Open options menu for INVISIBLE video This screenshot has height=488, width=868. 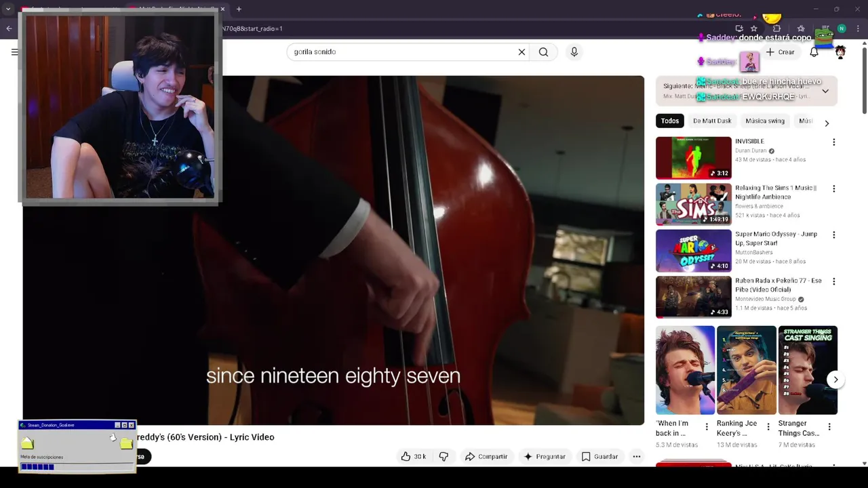pyautogui.click(x=833, y=142)
